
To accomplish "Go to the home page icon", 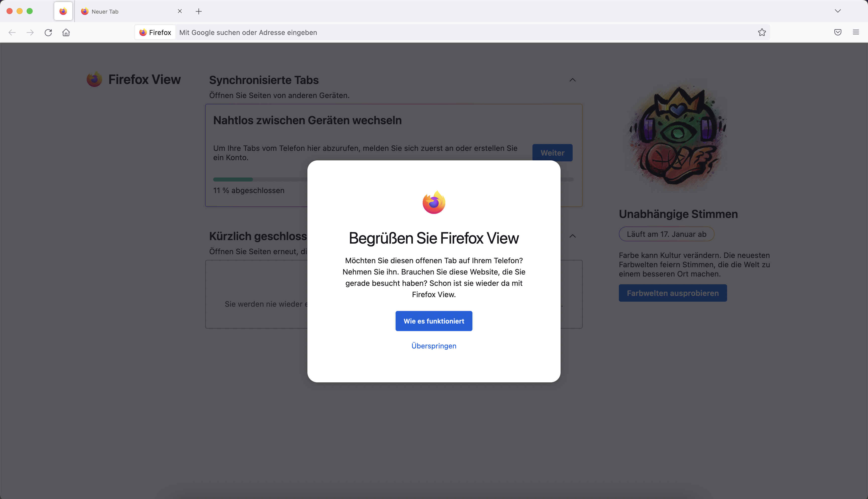I will pos(66,33).
